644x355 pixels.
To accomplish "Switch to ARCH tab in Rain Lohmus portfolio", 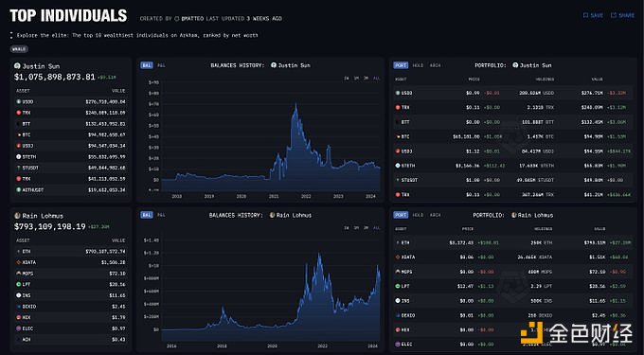I will click(436, 215).
